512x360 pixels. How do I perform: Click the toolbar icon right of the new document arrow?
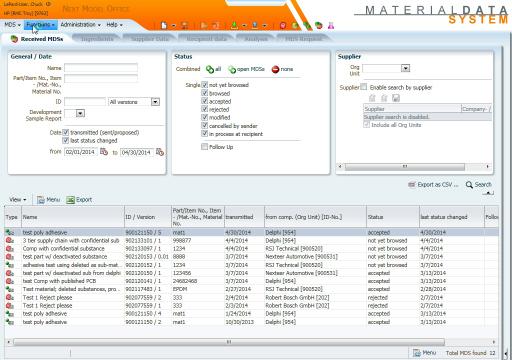pos(184,25)
